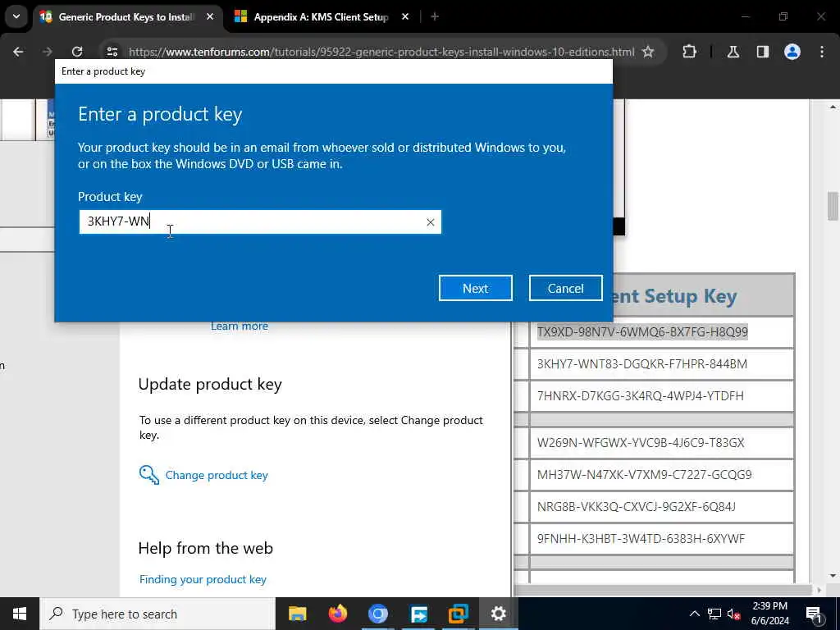Open the clock showing 2:39 PM
This screenshot has height=630, width=840.
769,614
